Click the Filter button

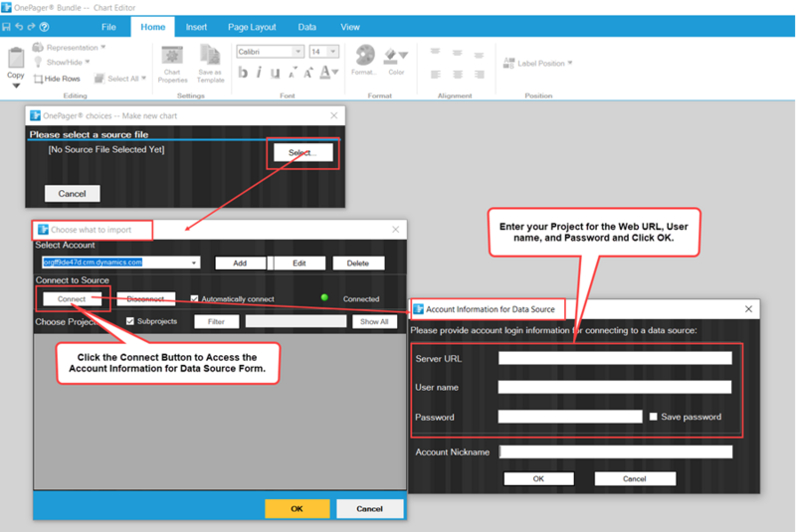coord(216,321)
